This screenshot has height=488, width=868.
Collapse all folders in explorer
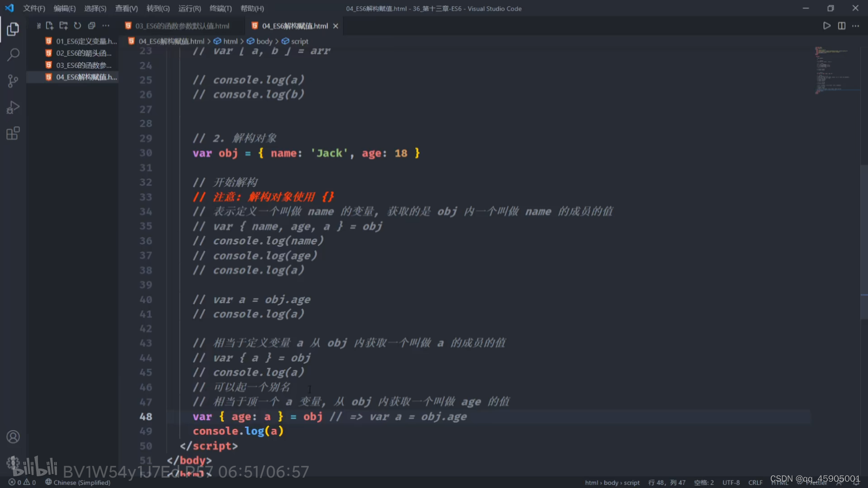92,26
